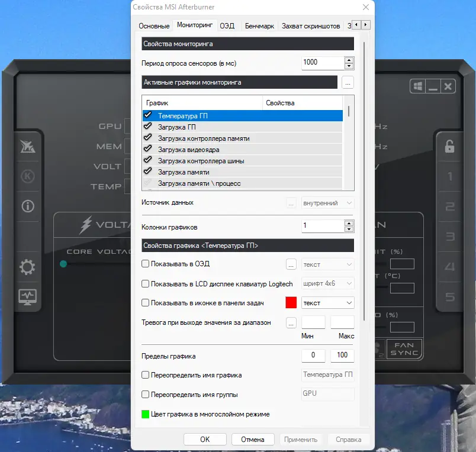Open OSD display options ellipsis button
The width and height of the screenshot is (476, 452).
(x=291, y=264)
